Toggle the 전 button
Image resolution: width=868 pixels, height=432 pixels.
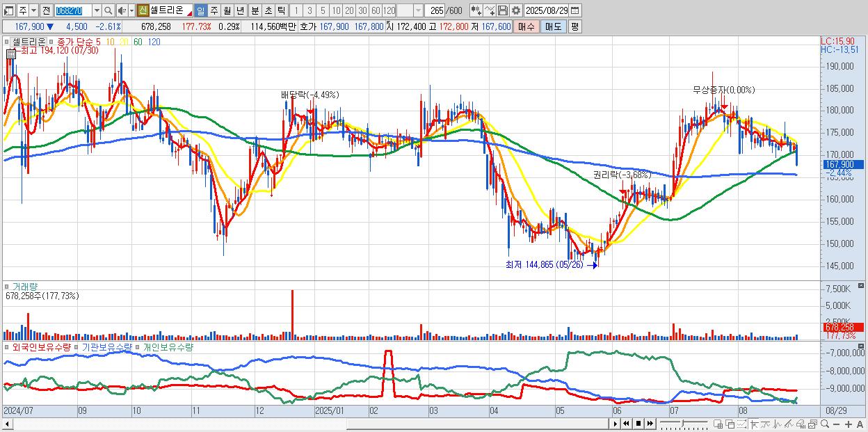[46, 10]
